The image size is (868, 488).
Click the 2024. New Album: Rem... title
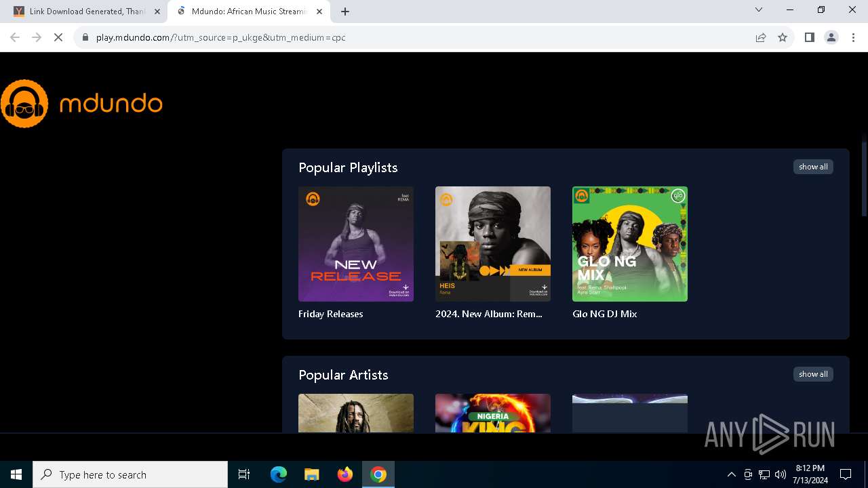(489, 314)
